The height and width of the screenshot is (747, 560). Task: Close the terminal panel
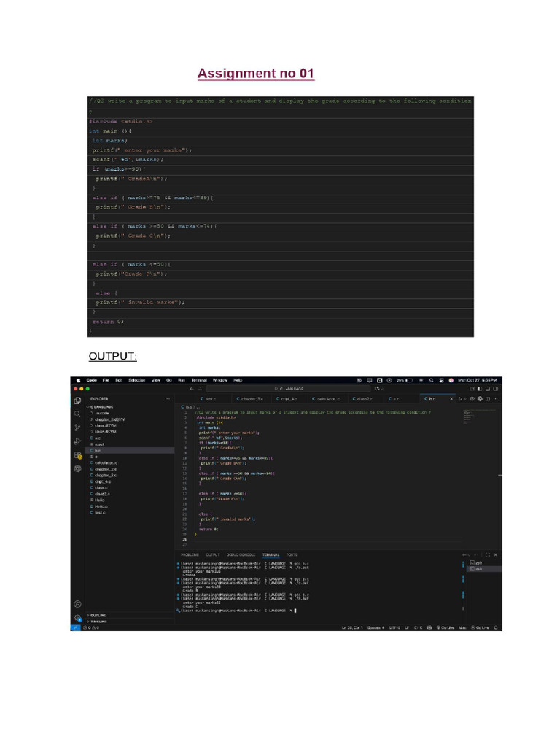coord(496,554)
